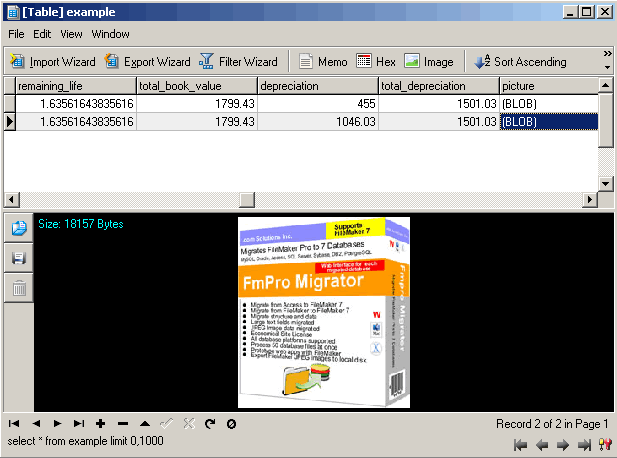617x458 pixels.
Task: Click the first total_book_value 1799.43 cell
Action: pyautogui.click(x=197, y=104)
